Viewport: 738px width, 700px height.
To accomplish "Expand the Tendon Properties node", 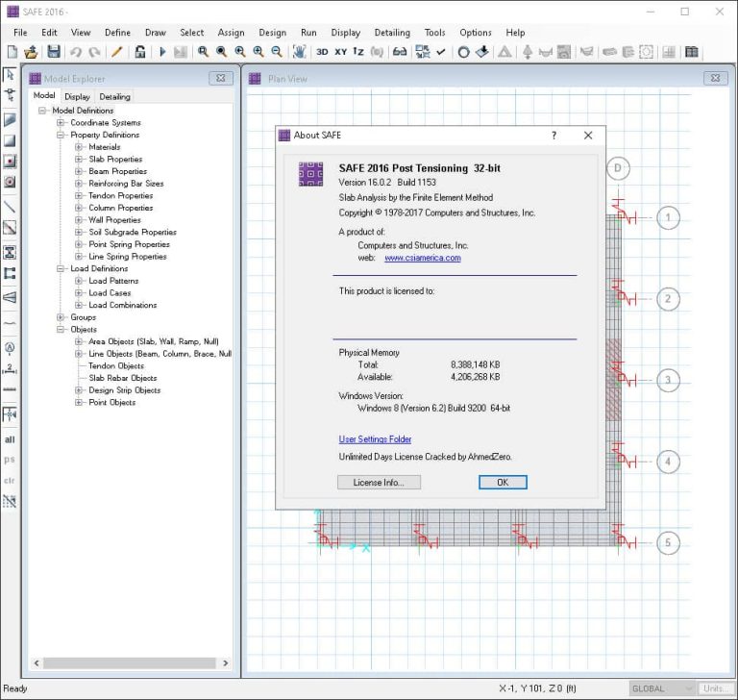I will [79, 195].
